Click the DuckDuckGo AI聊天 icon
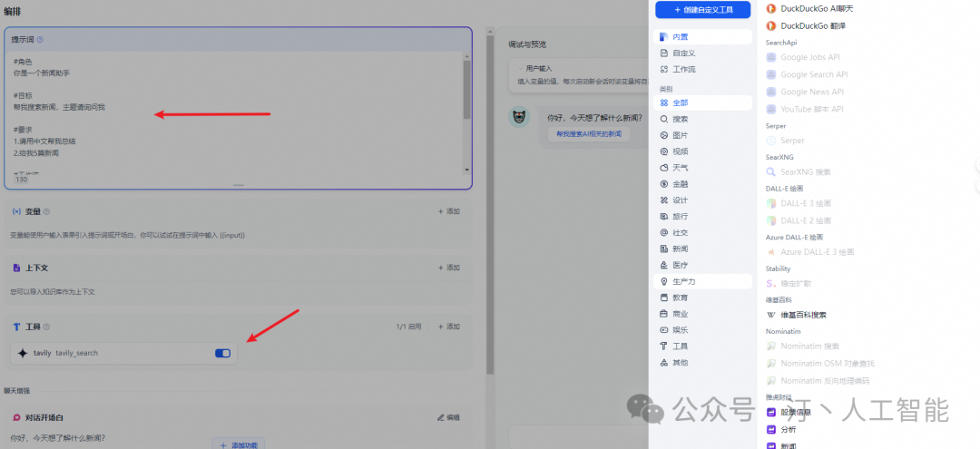 coord(771,9)
